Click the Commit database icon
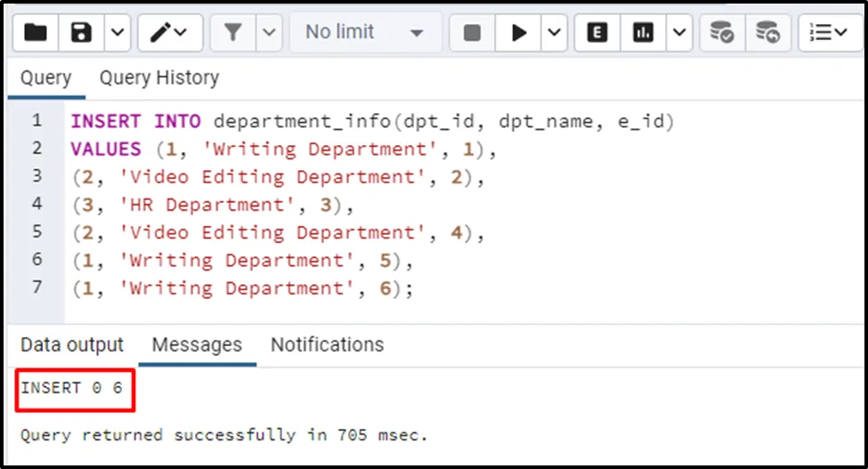The width and height of the screenshot is (868, 469). [x=721, y=33]
